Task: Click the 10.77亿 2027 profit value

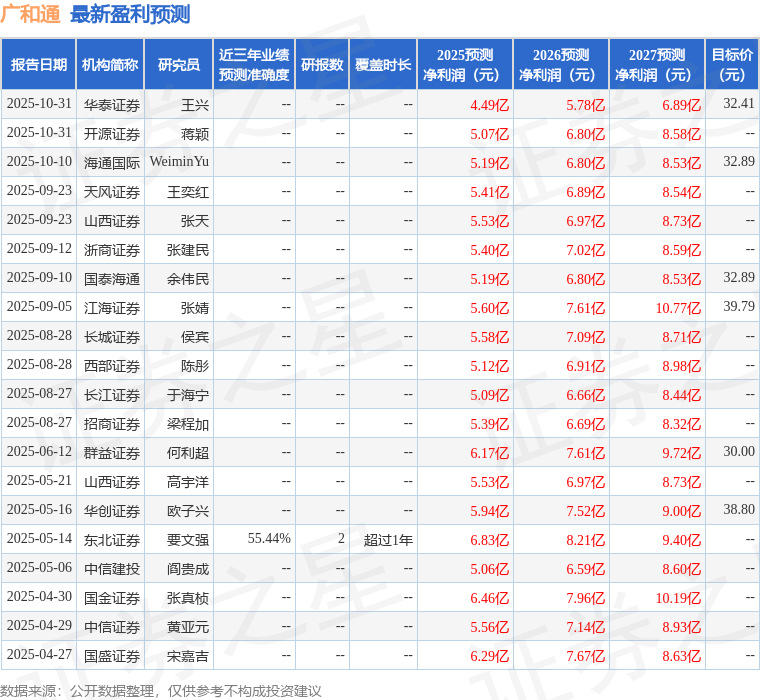Action: [679, 308]
